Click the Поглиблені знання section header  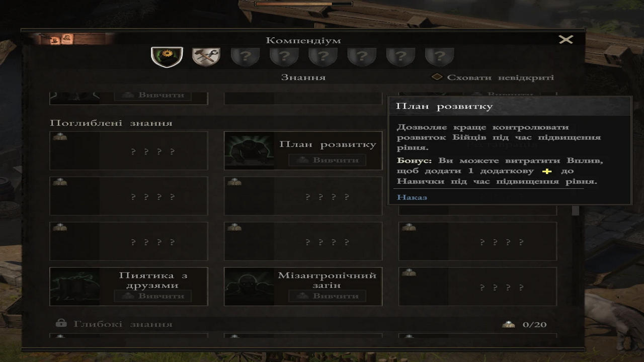click(111, 123)
